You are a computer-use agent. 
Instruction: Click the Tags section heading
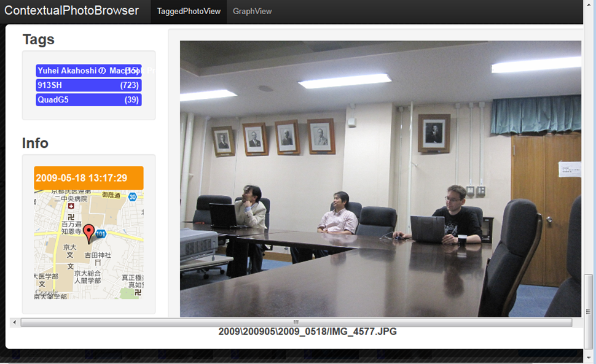click(x=39, y=39)
